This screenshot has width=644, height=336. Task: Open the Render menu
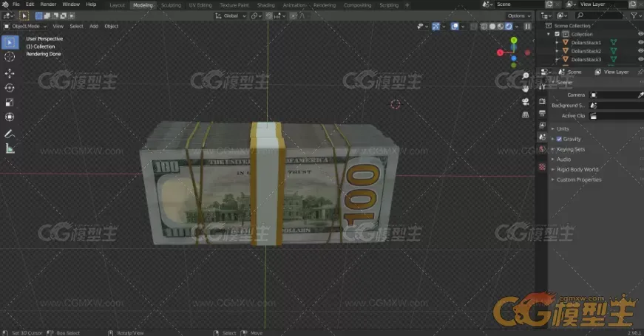click(x=48, y=4)
